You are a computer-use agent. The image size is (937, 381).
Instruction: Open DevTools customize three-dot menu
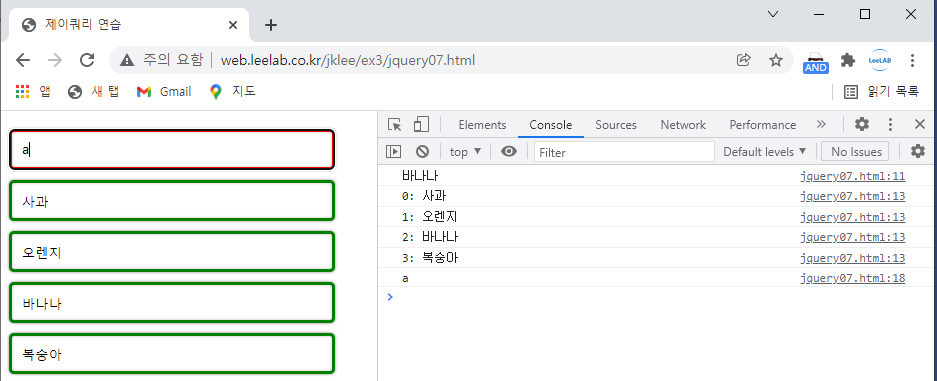pos(890,124)
